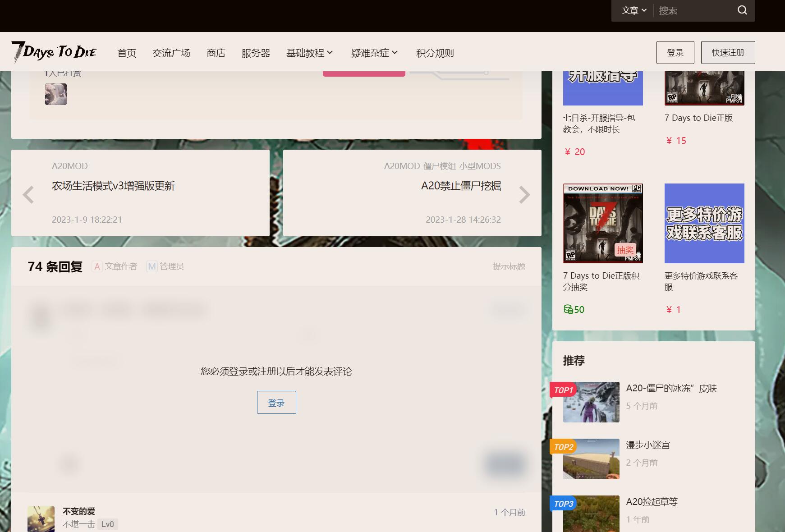This screenshot has width=785, height=532.
Task: Expand the 疑难杂症 dropdown menu
Action: click(375, 53)
